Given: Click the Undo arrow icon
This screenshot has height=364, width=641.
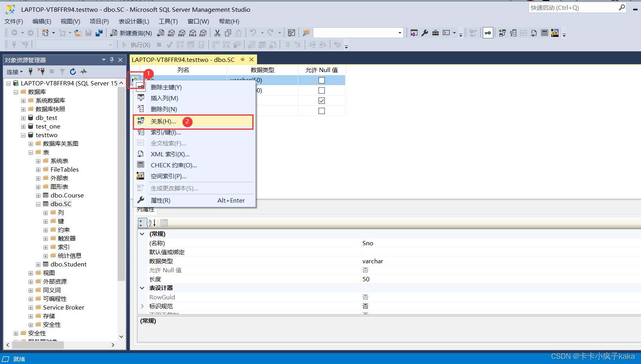Looking at the screenshot, I should [x=253, y=33].
